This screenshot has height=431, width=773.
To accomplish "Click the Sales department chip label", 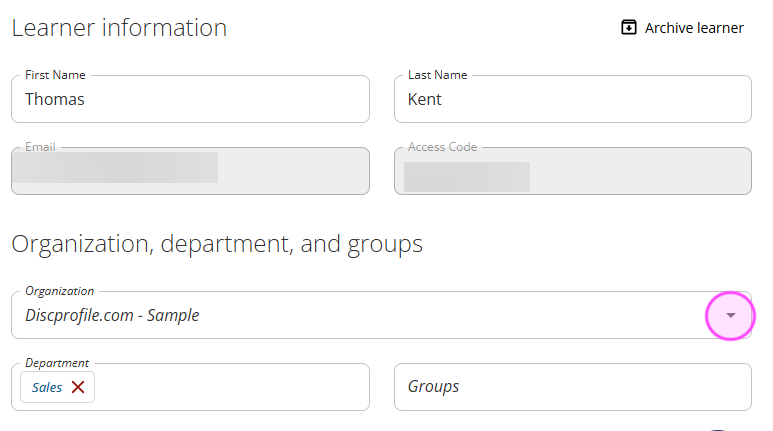I will (47, 388).
